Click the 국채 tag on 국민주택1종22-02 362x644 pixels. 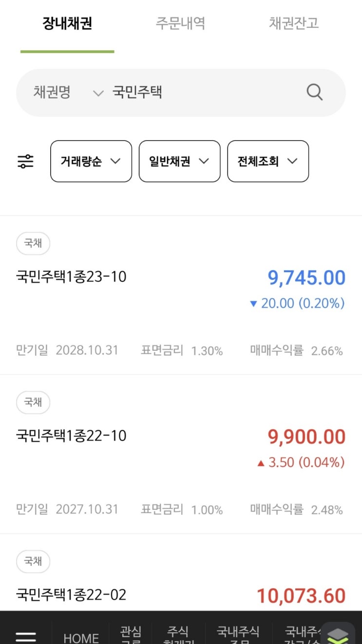[33, 561]
